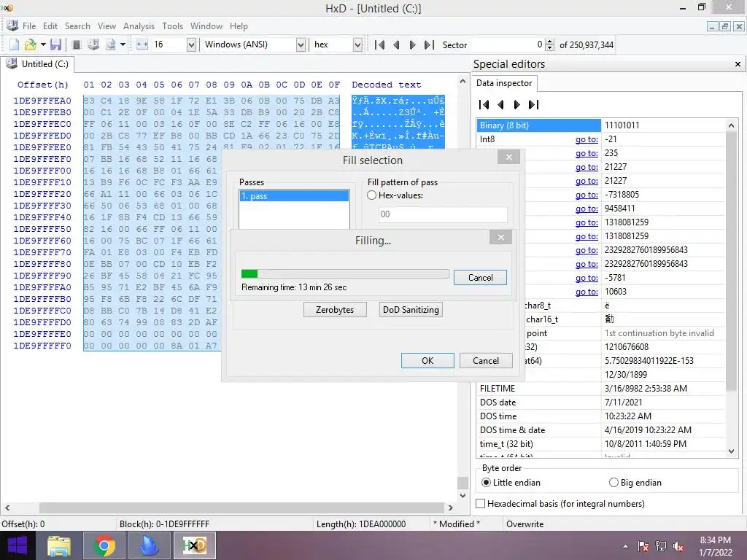747x560 pixels.
Task: Jump to last byte in Data inspector
Action: pyautogui.click(x=533, y=105)
